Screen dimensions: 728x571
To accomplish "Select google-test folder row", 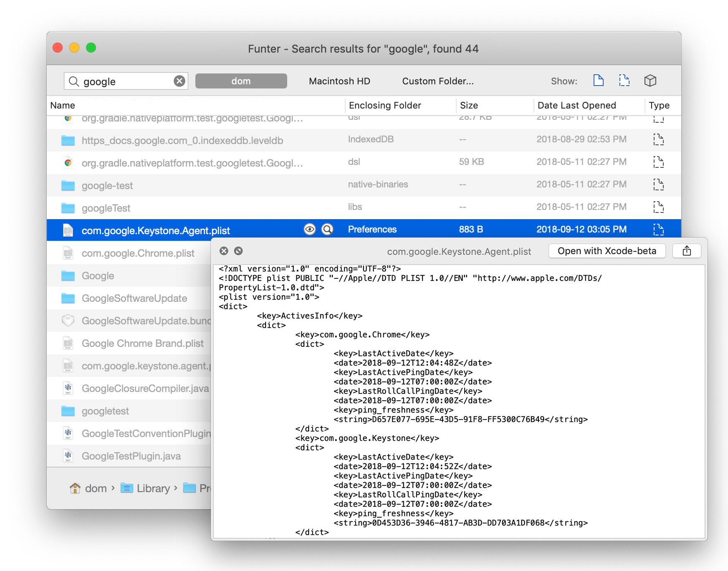I will (x=364, y=185).
